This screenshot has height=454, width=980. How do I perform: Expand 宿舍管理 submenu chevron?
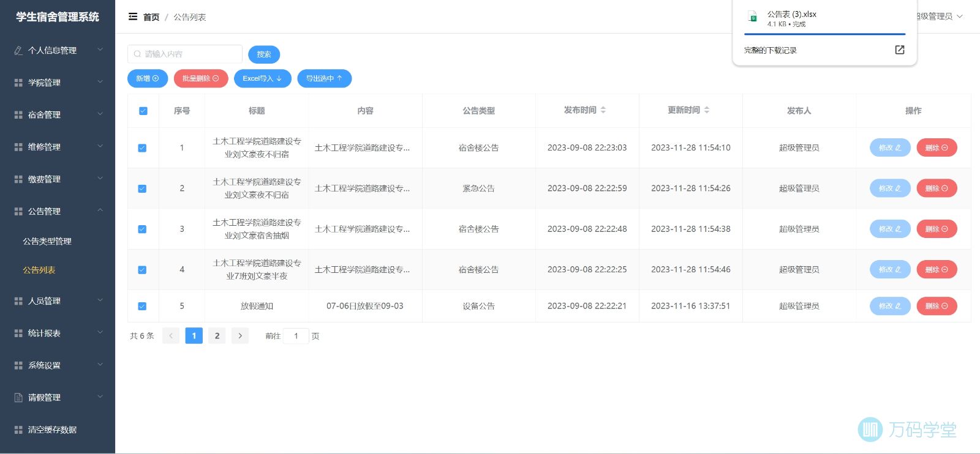point(100,114)
